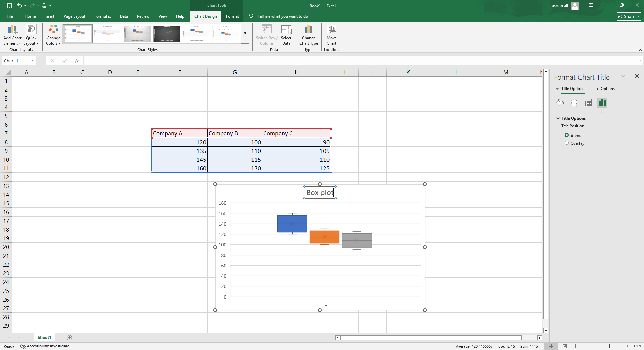Click row 7 header
644x350 pixels.
coord(6,133)
